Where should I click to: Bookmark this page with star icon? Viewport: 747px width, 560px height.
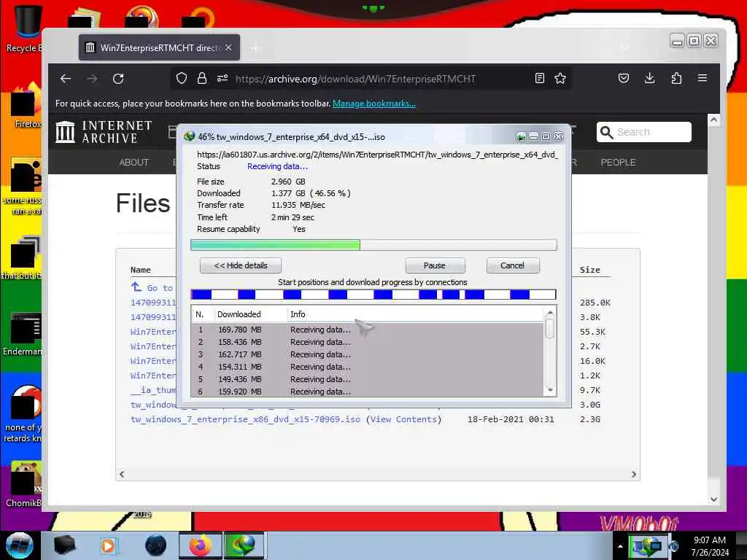pos(560,78)
